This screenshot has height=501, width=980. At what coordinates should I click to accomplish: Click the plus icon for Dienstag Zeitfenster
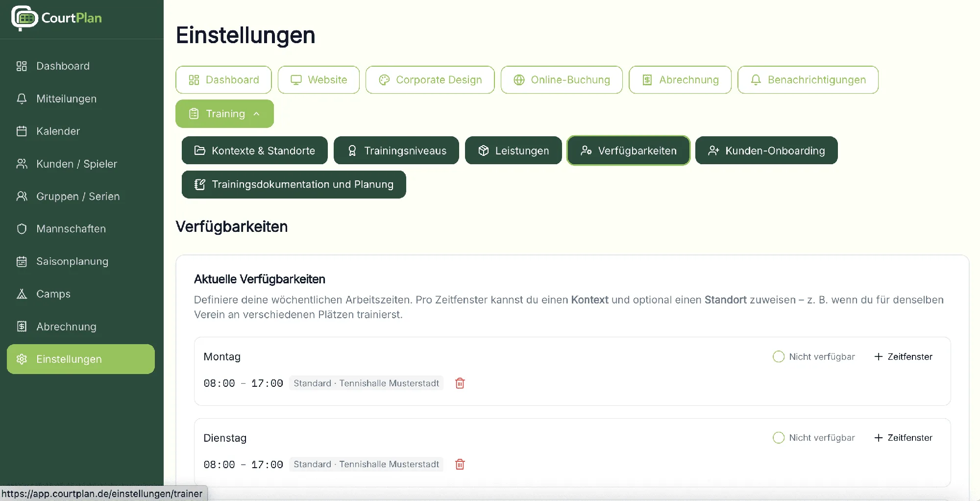click(x=879, y=438)
